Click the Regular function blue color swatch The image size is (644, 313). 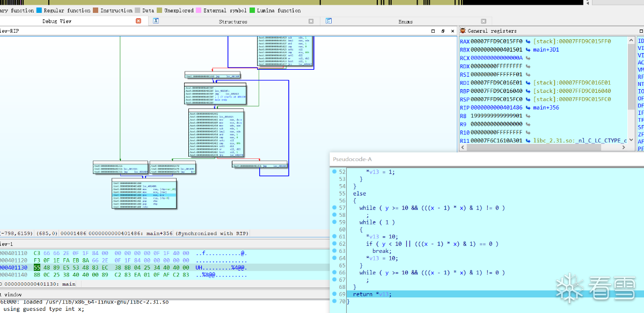pyautogui.click(x=39, y=10)
